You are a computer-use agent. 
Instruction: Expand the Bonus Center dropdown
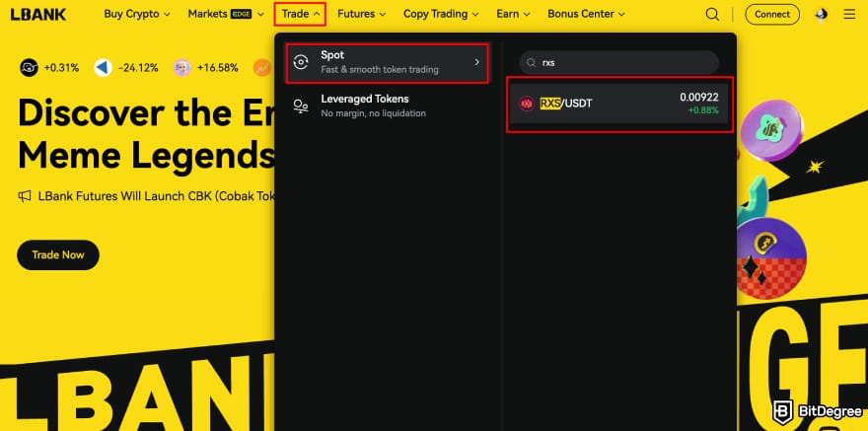pos(586,15)
